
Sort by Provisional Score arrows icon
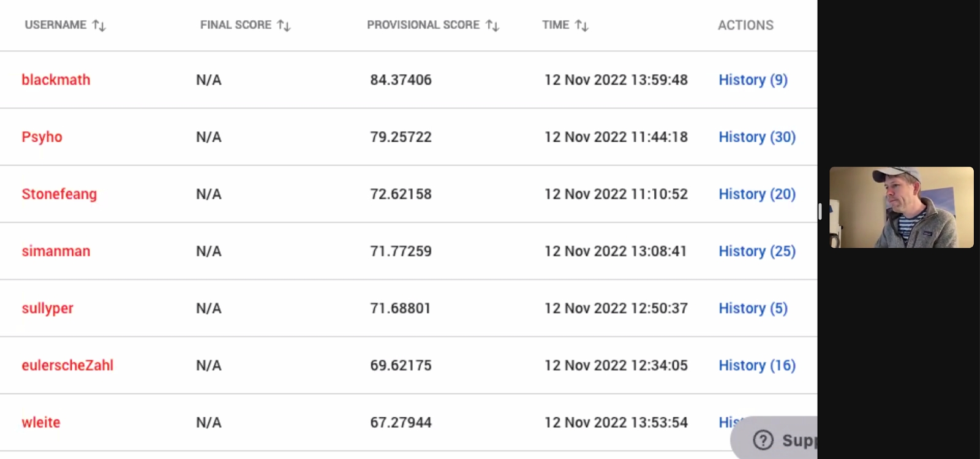(492, 26)
